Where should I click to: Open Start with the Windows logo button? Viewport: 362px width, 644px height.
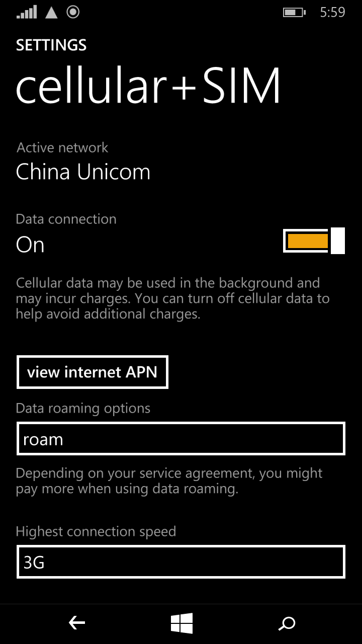coord(182,624)
